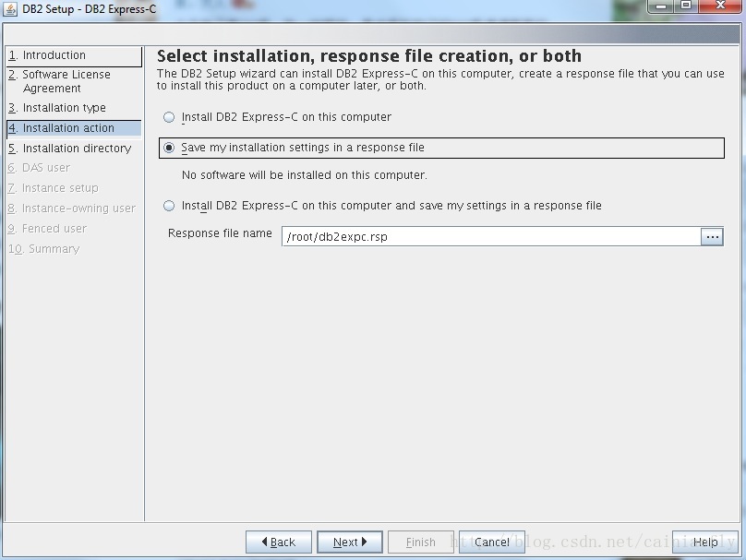Go back with the Back button
The width and height of the screenshot is (746, 560).
click(278, 542)
